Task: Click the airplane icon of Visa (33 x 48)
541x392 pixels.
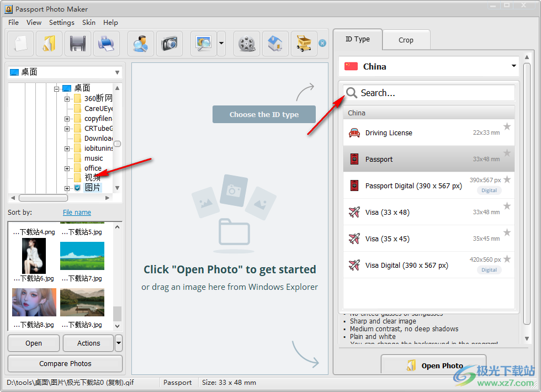Action: click(x=354, y=212)
